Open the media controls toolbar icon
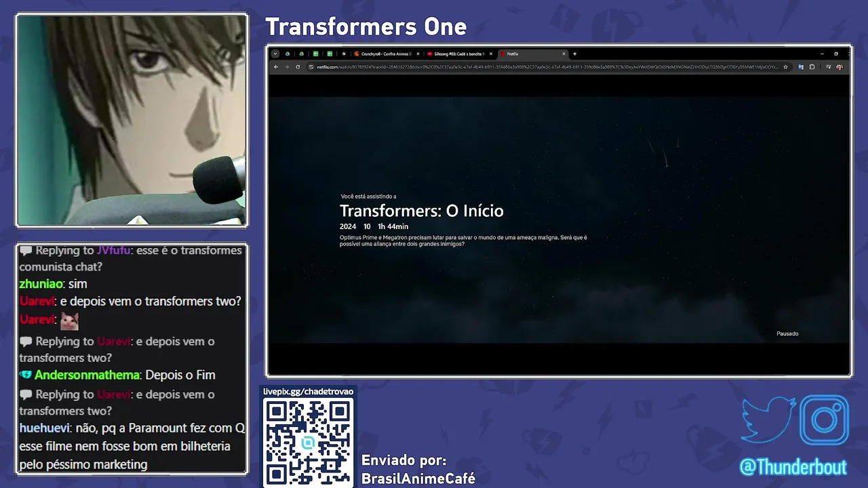Image resolution: width=868 pixels, height=488 pixels. coord(829,67)
